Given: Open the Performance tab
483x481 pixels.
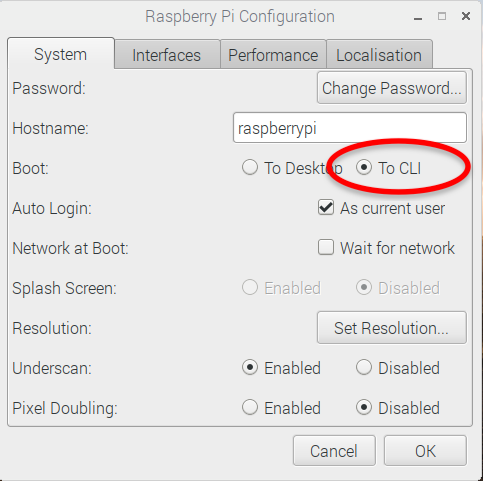Looking at the screenshot, I should pos(273,55).
